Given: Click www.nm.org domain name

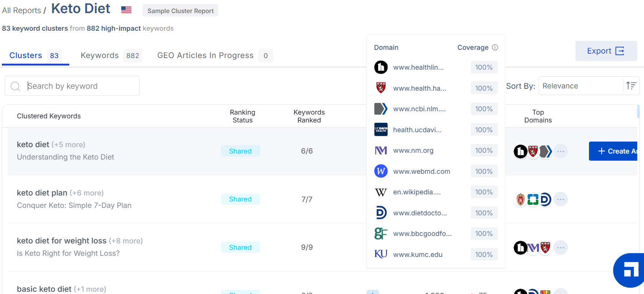Looking at the screenshot, I should tap(413, 151).
